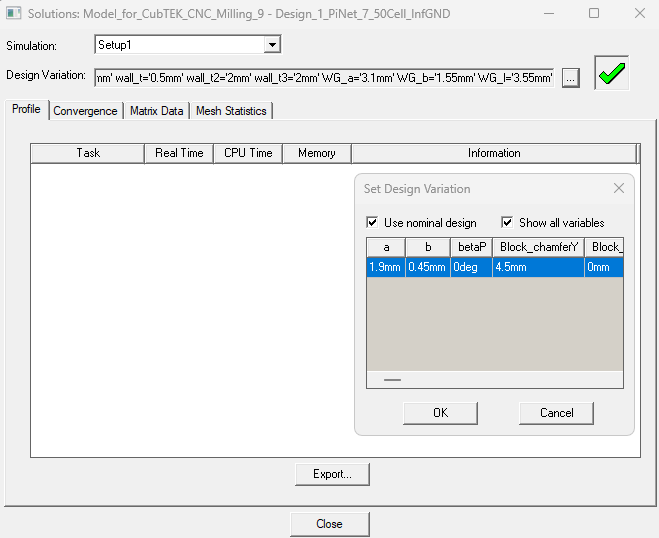Close the Solutions window with X

640,13
